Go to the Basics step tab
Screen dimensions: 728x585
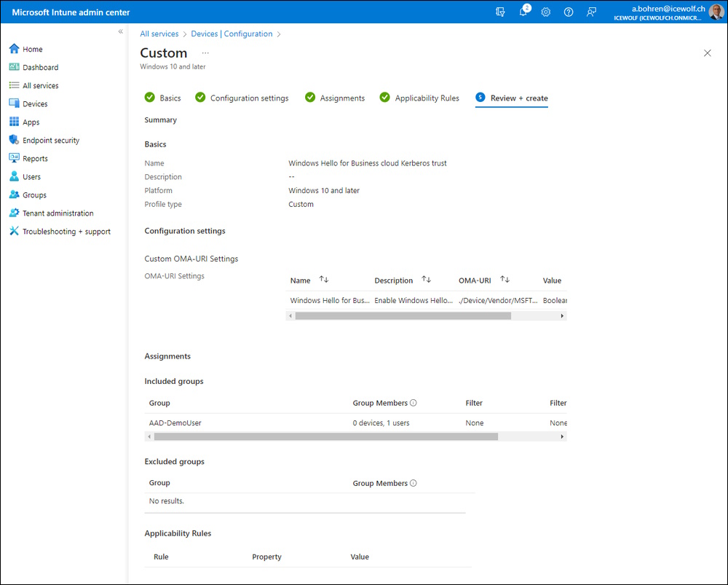click(x=162, y=98)
